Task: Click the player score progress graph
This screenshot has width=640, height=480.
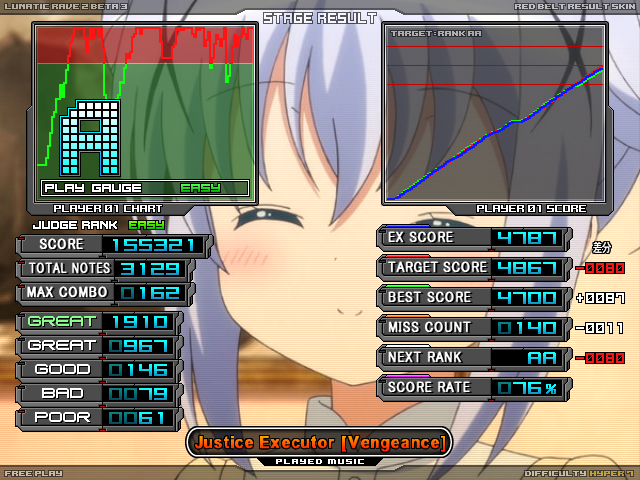Action: click(x=495, y=113)
